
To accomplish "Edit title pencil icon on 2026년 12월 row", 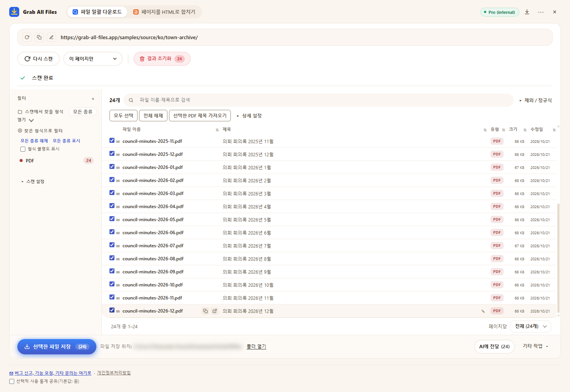I will click(x=483, y=311).
